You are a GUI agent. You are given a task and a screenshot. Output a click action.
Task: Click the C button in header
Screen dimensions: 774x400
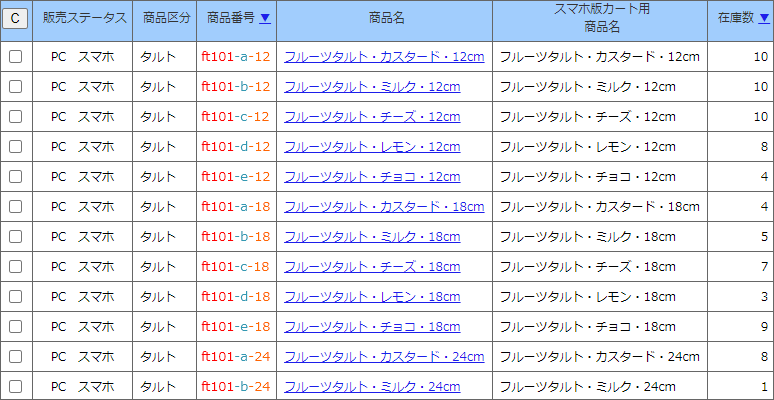click(15, 18)
